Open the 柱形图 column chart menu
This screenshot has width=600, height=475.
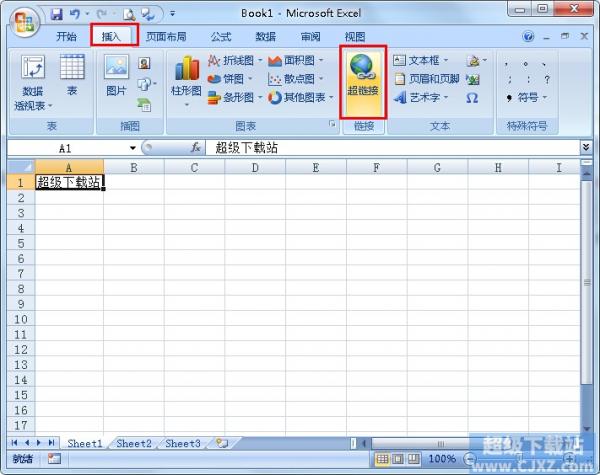tap(186, 78)
